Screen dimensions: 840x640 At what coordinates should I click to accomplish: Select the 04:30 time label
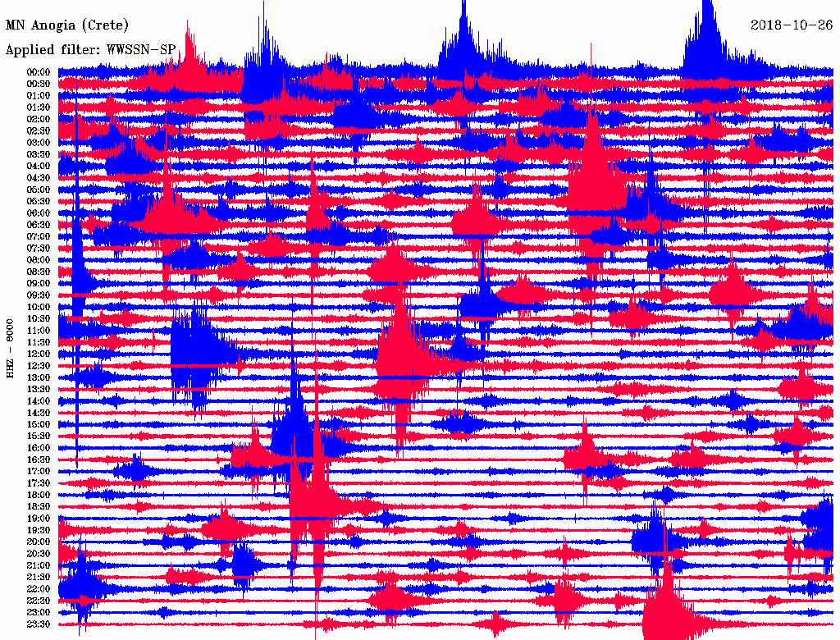39,178
